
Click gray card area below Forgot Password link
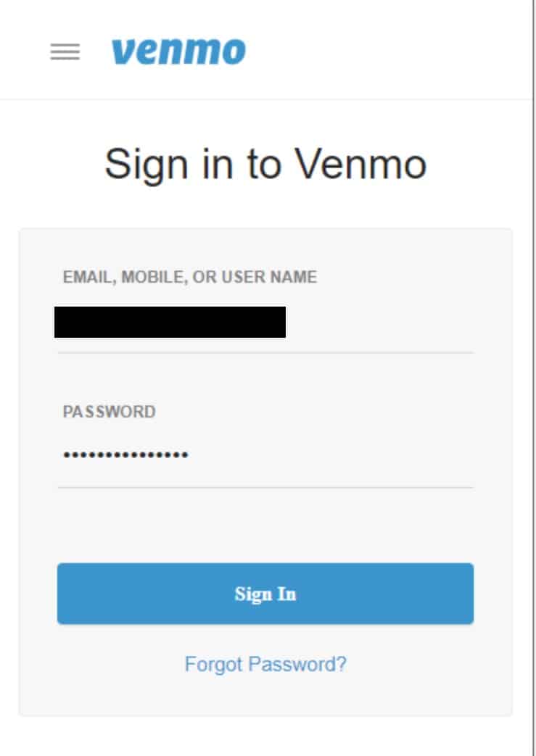click(x=265, y=696)
